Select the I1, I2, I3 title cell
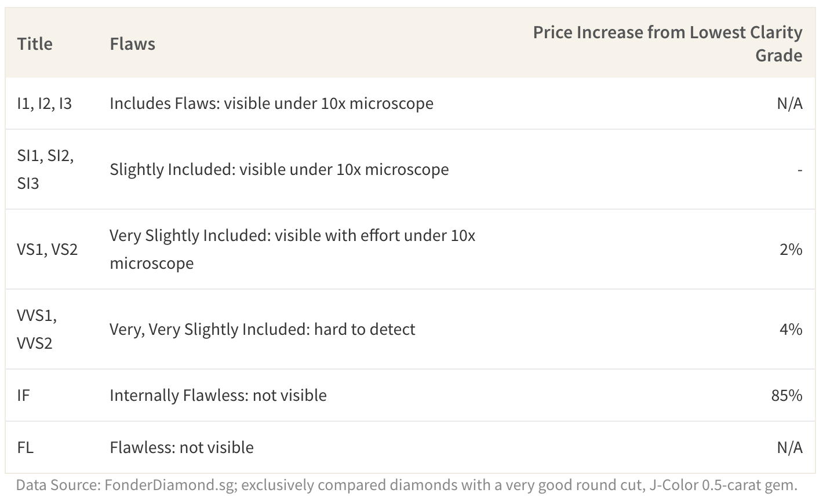 pos(45,103)
